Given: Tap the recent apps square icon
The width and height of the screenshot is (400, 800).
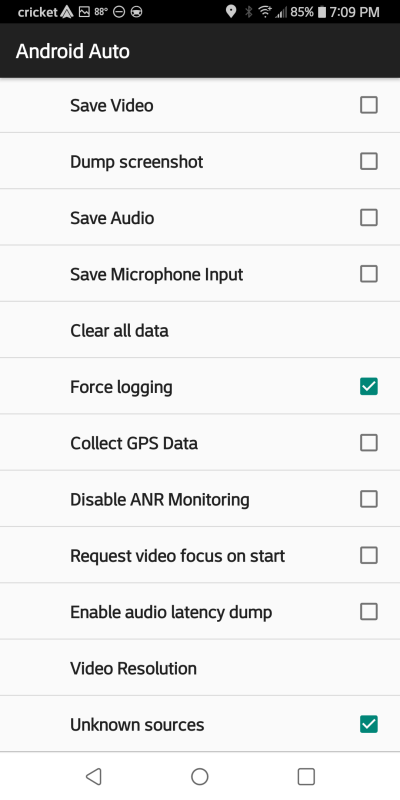Looking at the screenshot, I should pyautogui.click(x=306, y=776).
